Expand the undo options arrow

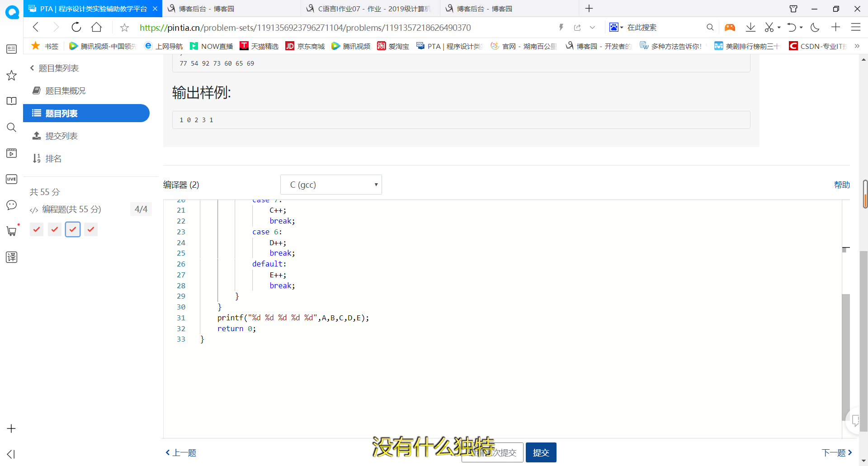click(801, 28)
